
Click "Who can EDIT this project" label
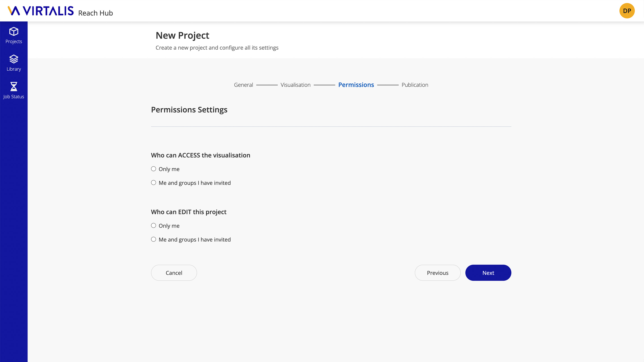pyautogui.click(x=189, y=212)
